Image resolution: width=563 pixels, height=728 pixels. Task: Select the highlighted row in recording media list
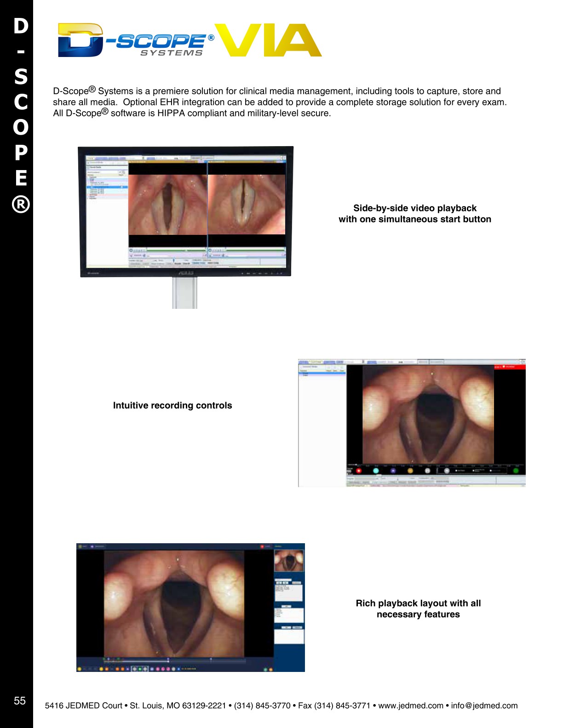tap(322, 373)
